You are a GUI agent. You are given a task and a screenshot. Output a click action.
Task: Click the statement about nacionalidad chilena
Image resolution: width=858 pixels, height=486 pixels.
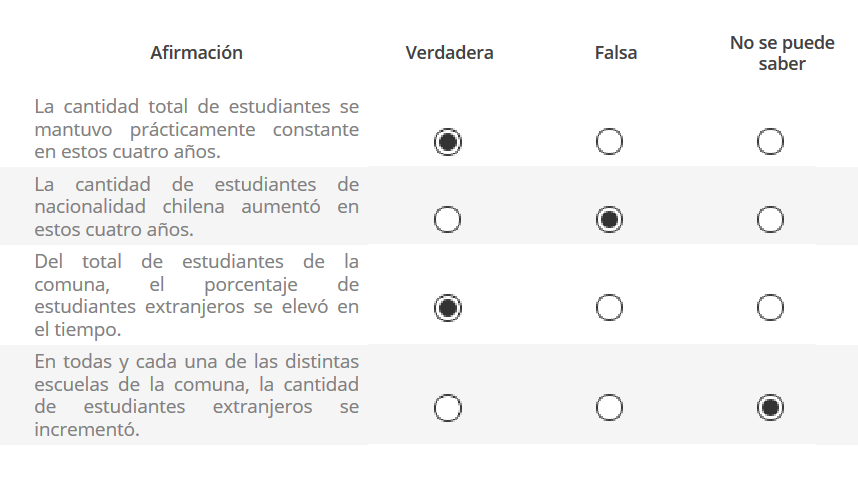click(x=196, y=207)
